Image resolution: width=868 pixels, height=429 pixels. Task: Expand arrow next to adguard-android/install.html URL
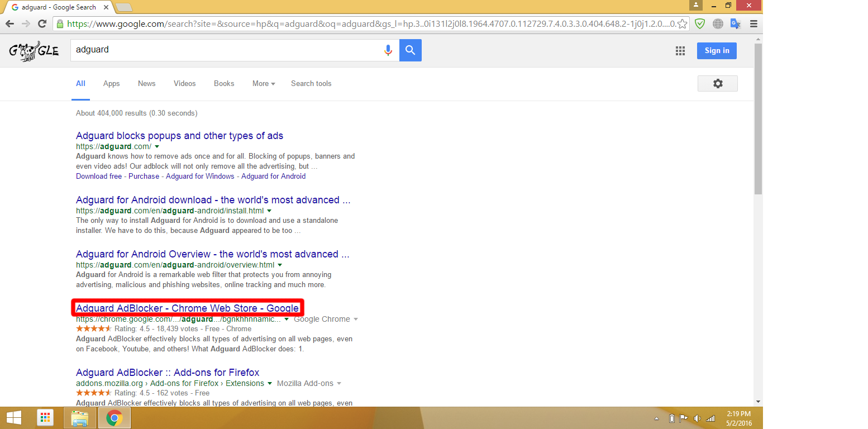(269, 211)
